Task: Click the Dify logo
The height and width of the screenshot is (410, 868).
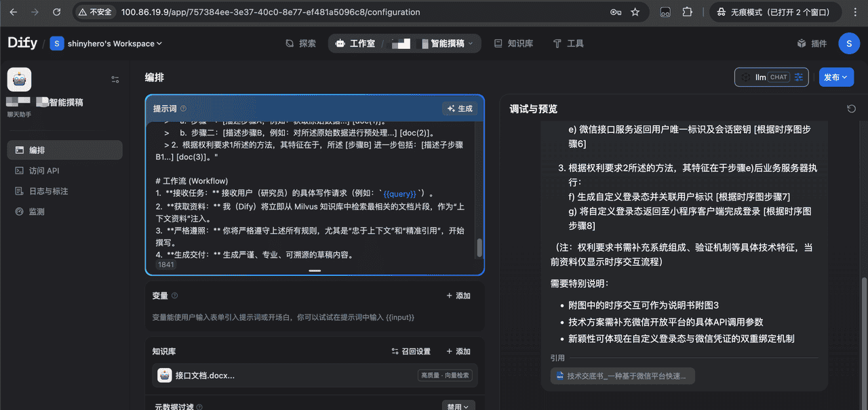Action: tap(22, 43)
